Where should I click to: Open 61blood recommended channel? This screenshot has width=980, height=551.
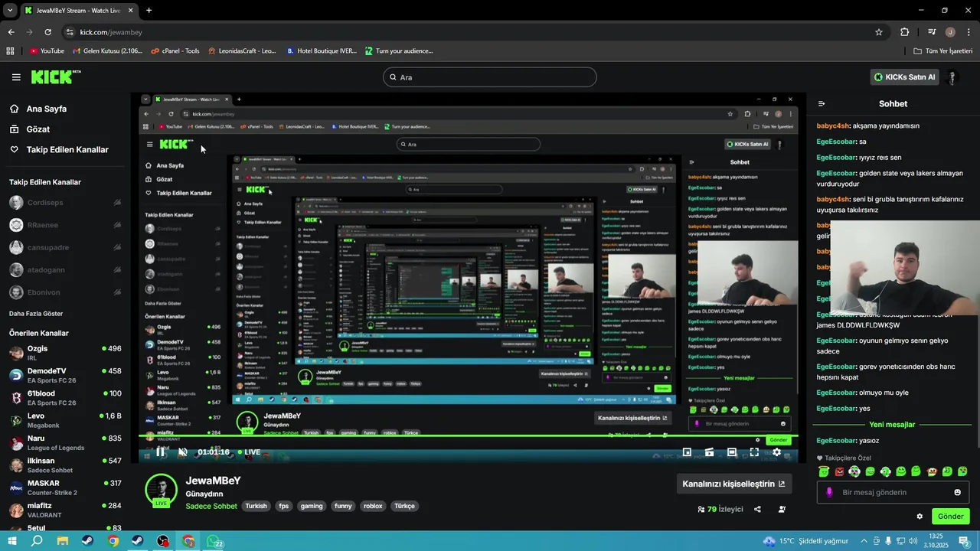(65, 398)
